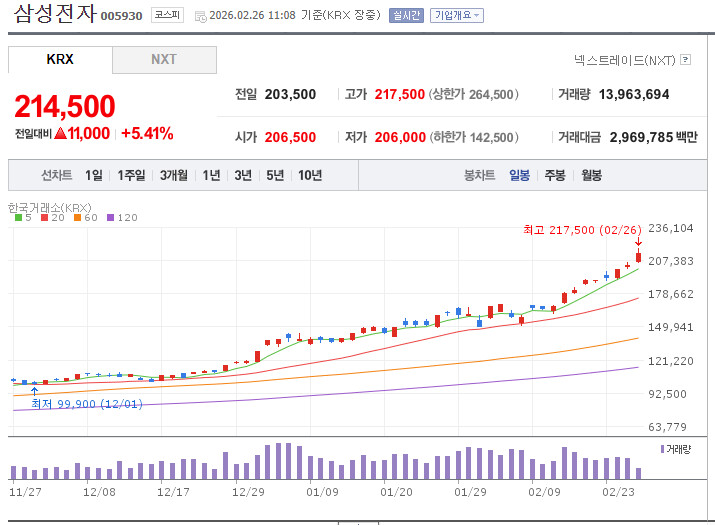This screenshot has width=715, height=525.
Task: Switch candlestick chart to 월봉 monthly
Action: 591,175
